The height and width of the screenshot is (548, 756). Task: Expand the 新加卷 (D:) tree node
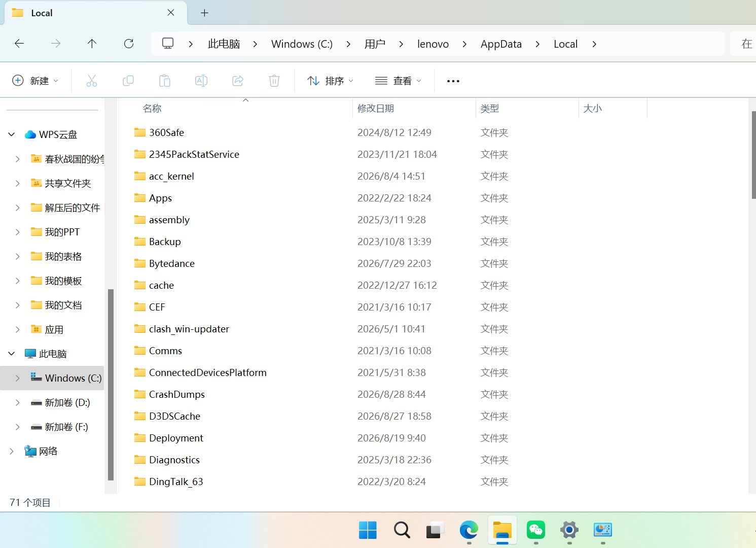click(18, 402)
